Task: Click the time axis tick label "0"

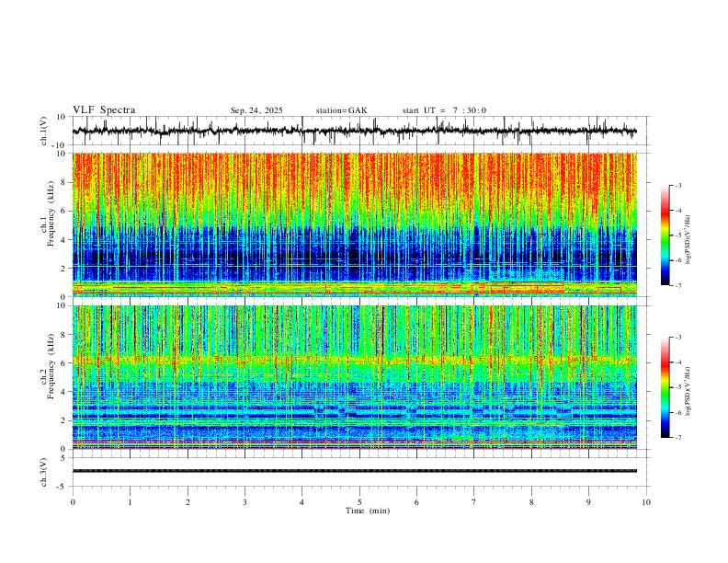Action: click(x=73, y=502)
